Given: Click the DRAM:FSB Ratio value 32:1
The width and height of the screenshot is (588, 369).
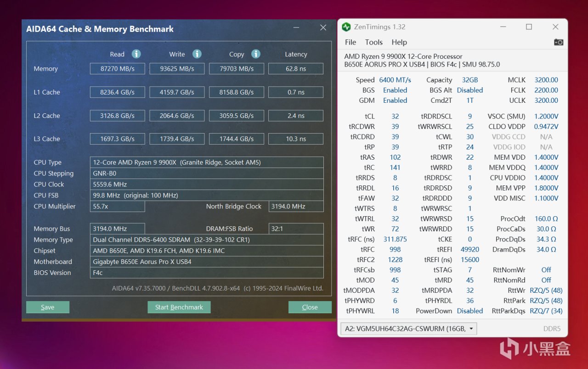Looking at the screenshot, I should tap(296, 229).
